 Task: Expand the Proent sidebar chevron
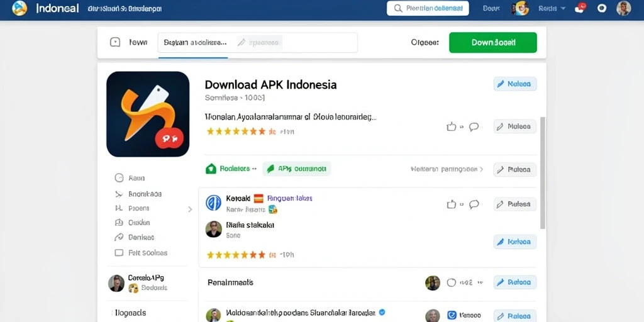(190, 209)
